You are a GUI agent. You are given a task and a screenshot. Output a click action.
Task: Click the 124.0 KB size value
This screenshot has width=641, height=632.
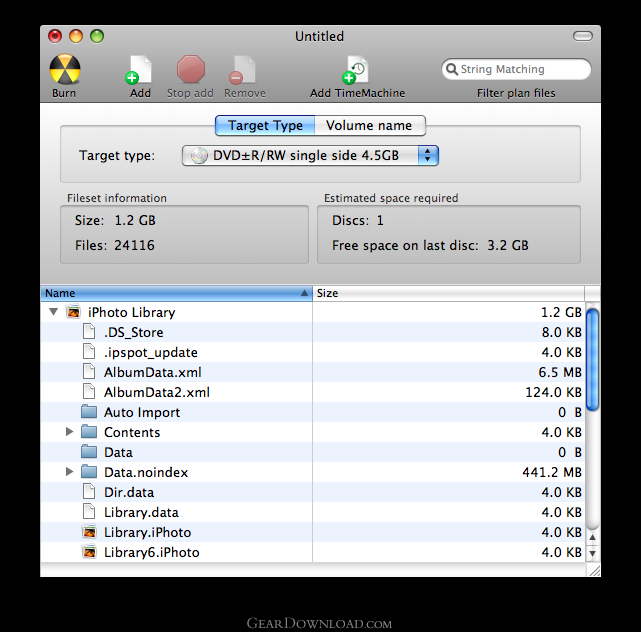553,392
